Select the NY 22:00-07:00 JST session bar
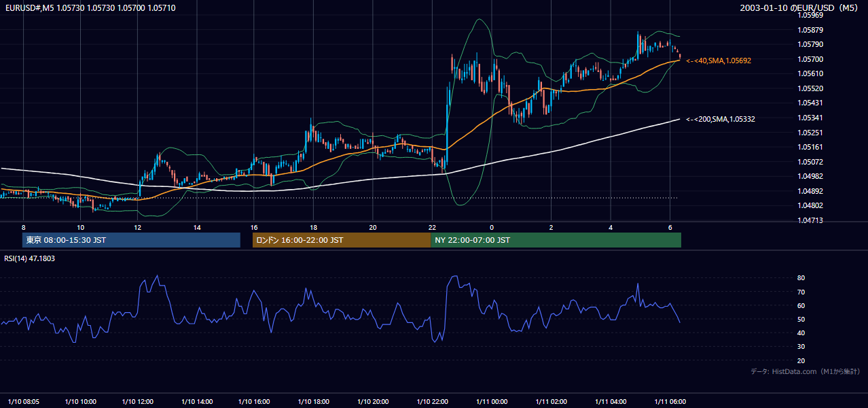 pos(556,240)
